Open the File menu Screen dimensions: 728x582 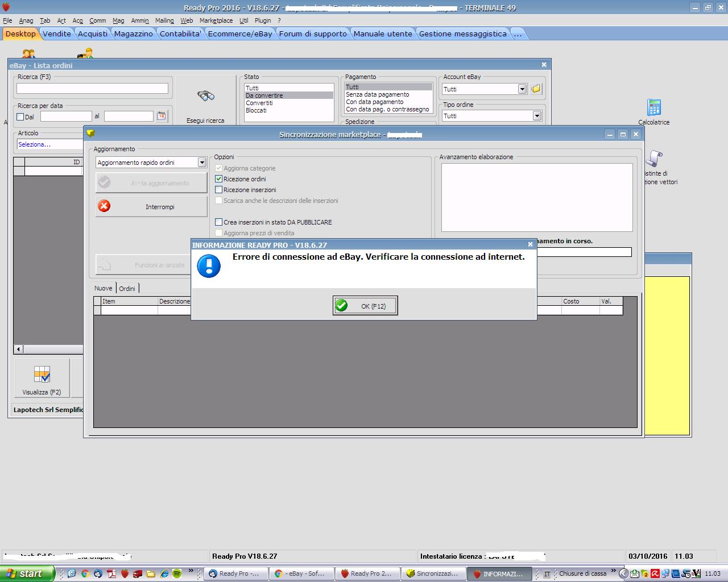[7, 20]
